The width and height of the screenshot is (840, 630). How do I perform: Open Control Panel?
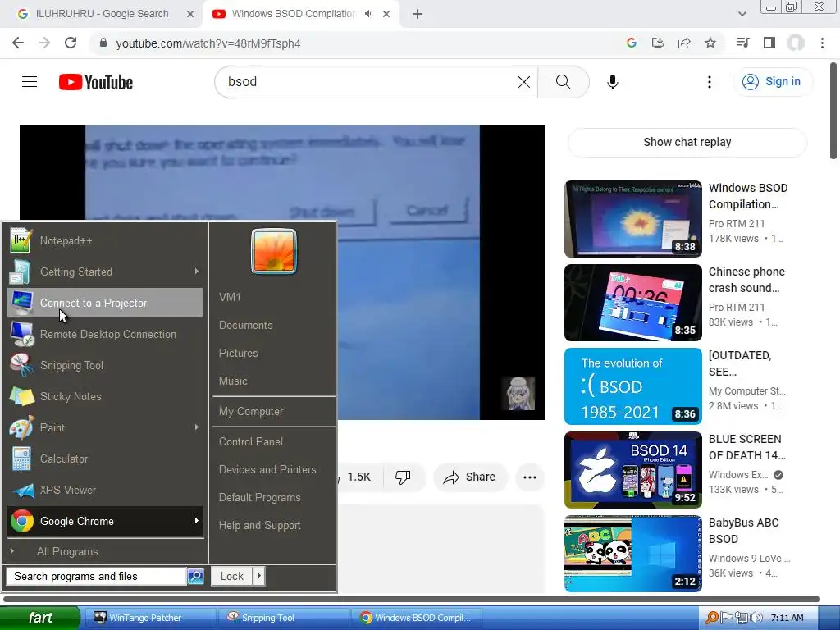pyautogui.click(x=251, y=441)
